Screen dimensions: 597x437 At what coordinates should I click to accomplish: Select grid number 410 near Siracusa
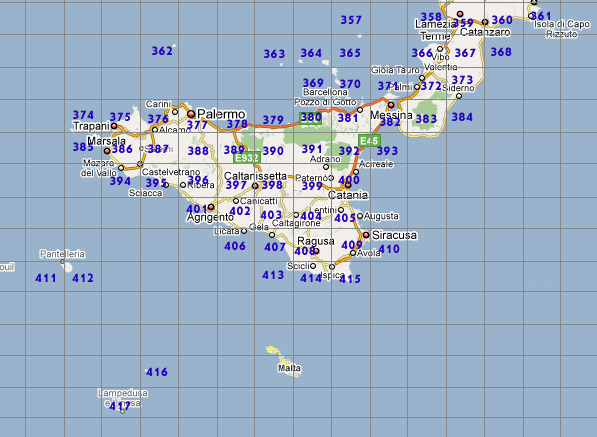coord(389,249)
